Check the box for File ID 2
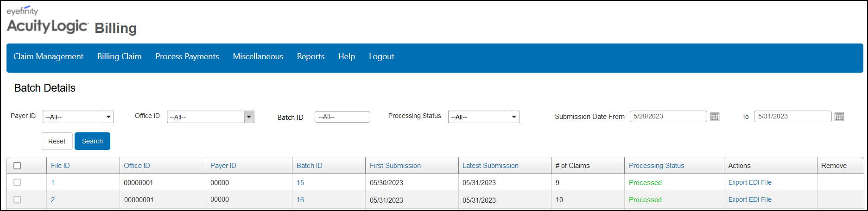Viewport: 868px width, 211px height. (x=17, y=199)
